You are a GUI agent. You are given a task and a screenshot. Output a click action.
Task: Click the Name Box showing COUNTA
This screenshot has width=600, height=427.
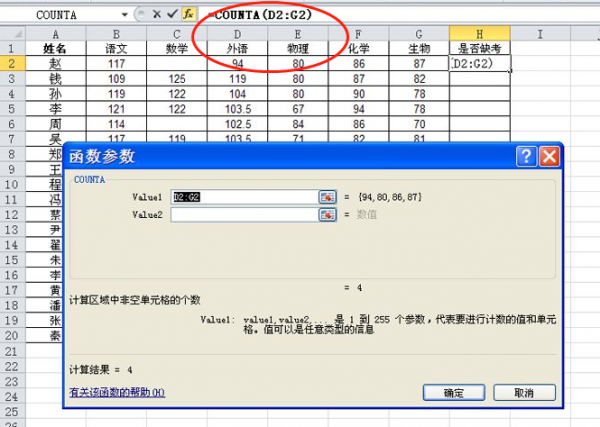tap(57, 15)
